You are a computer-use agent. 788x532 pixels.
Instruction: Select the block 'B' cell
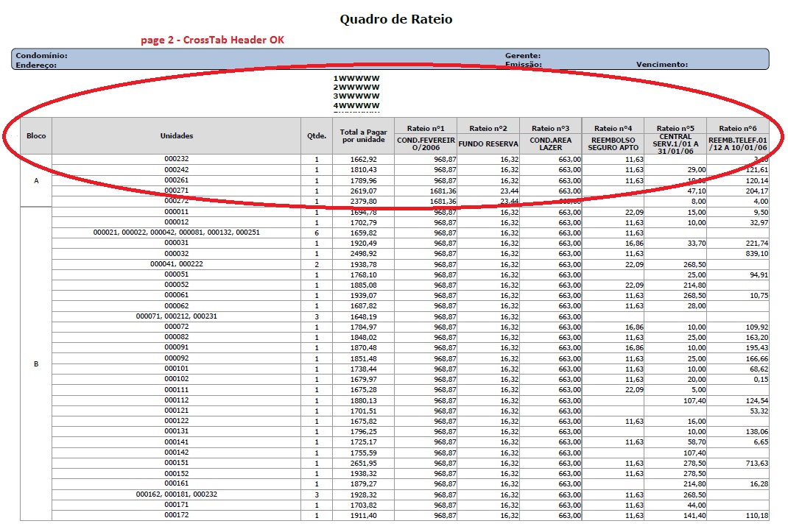pos(36,363)
